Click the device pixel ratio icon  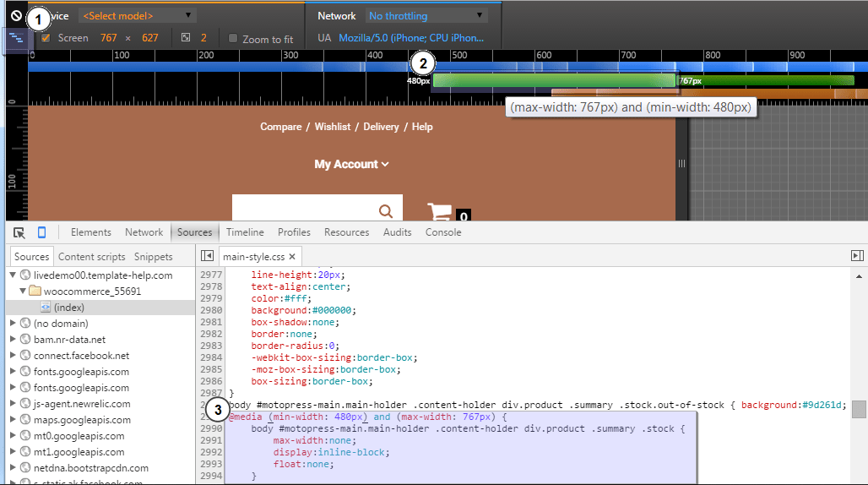186,38
